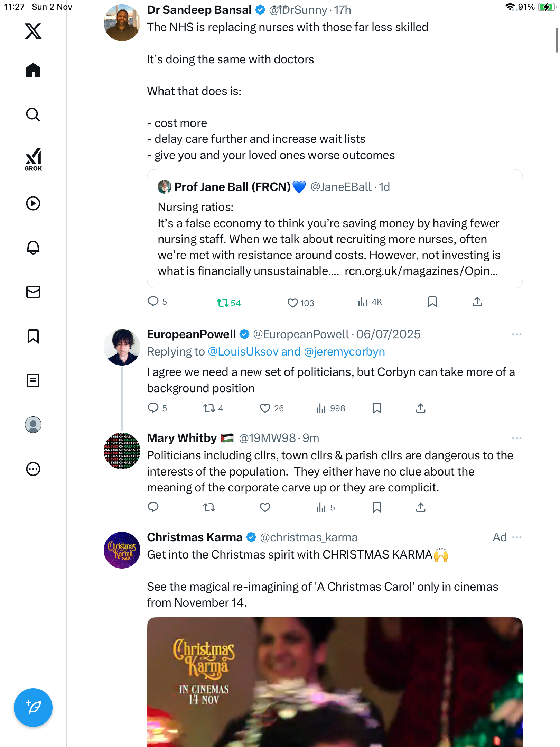560x747 pixels.
Task: Undo repost on Dr Sandeep Bansal's post
Action: (223, 303)
